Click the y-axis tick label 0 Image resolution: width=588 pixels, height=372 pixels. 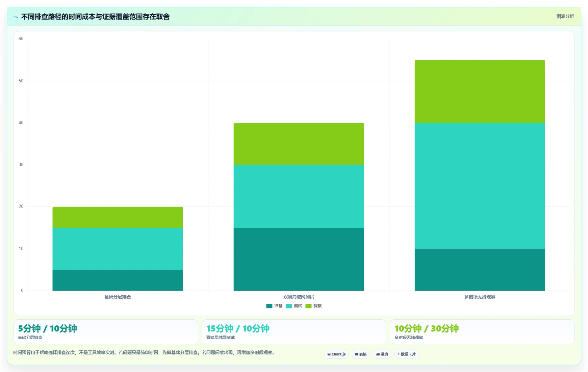22,291
